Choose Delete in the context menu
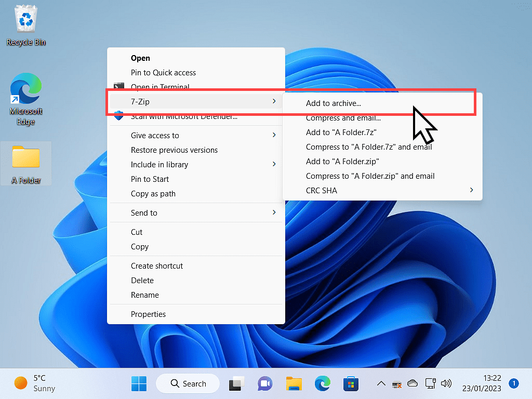Screen dimensions: 532x399 [196, 280]
